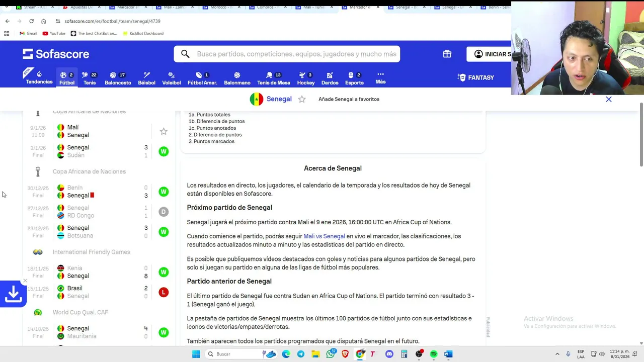Open the Senegal vs Botsuana match
The height and width of the screenshot is (362, 644).
click(99, 232)
